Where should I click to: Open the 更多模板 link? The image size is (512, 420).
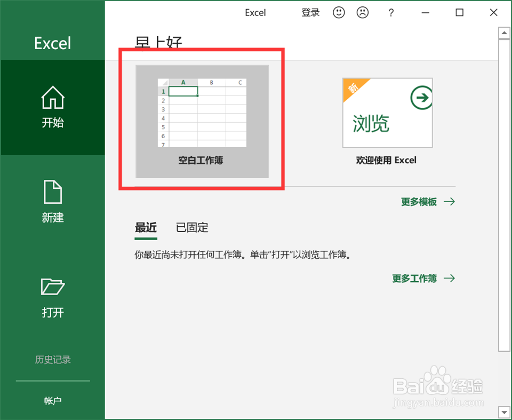pyautogui.click(x=428, y=202)
